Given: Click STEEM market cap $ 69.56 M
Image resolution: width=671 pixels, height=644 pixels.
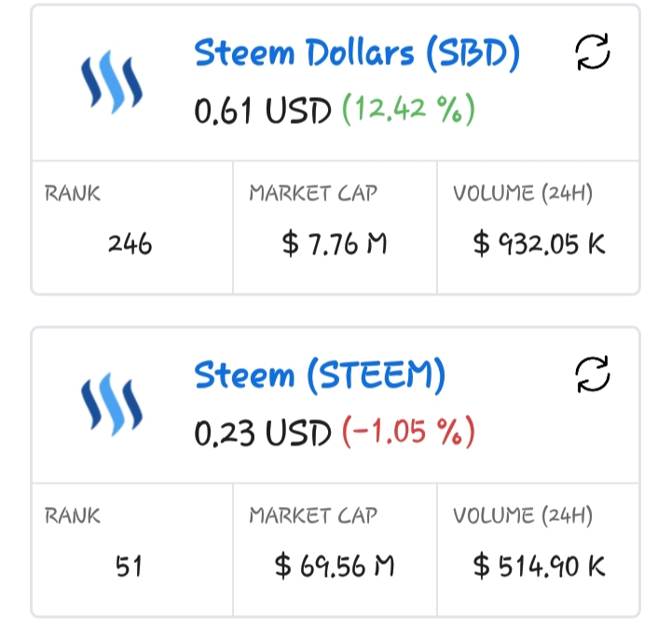Looking at the screenshot, I should 335,566.
